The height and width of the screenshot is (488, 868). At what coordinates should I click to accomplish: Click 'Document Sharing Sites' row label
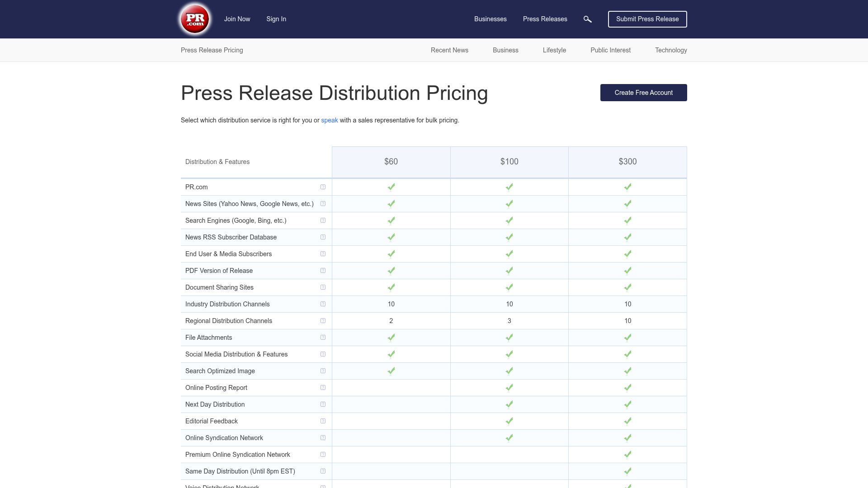[219, 287]
